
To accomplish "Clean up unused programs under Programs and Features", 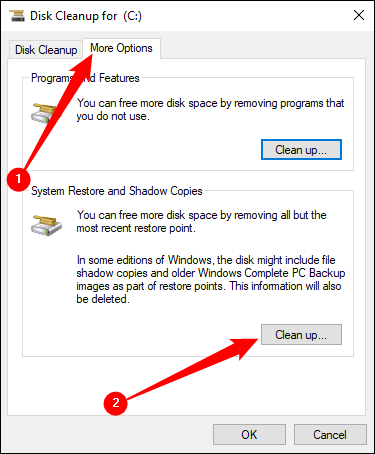I will click(x=301, y=150).
